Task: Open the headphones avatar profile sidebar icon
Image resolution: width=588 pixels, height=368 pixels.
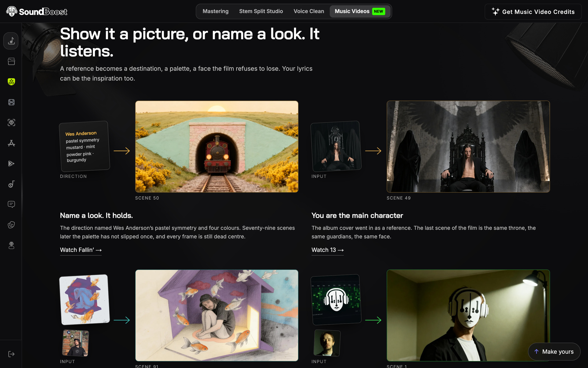Action: pyautogui.click(x=11, y=245)
